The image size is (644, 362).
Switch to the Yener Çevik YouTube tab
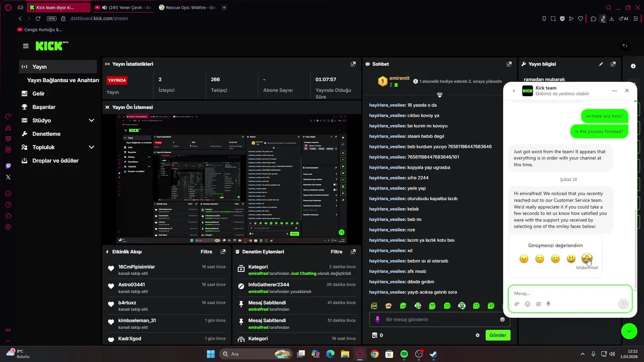tap(123, 8)
